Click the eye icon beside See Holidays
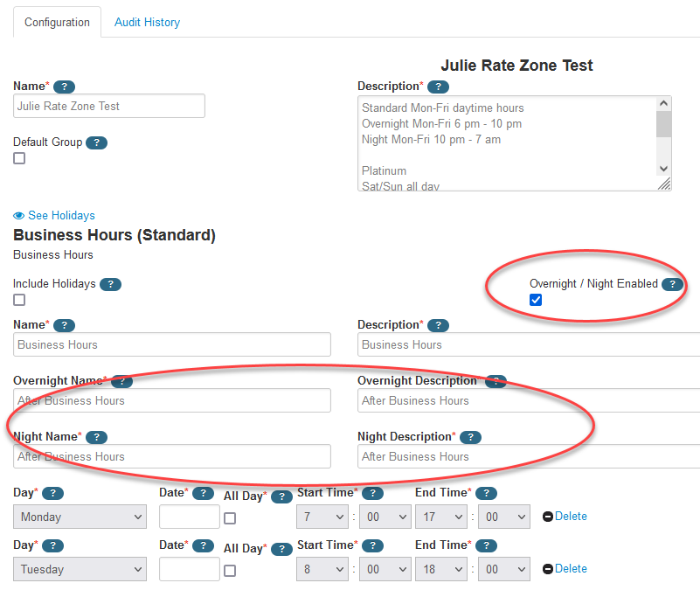This screenshot has width=700, height=590. (18, 215)
